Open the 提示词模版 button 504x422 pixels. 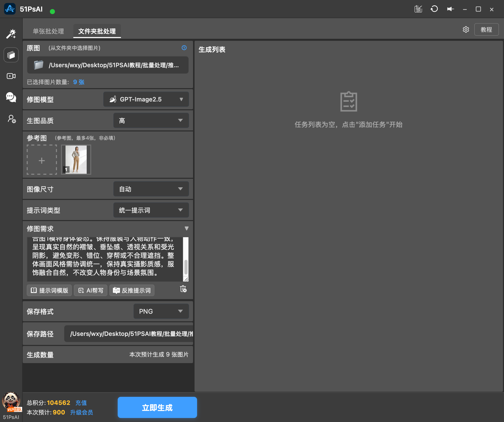[x=49, y=290]
